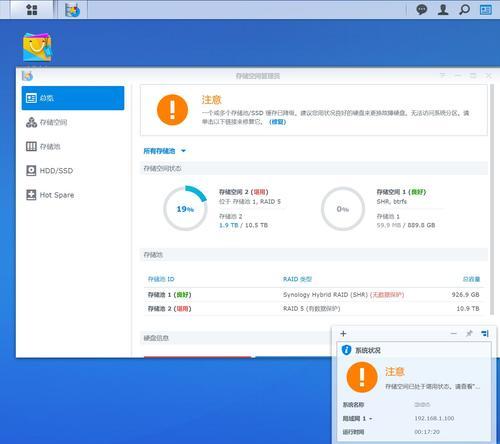Click the Storage Manager window title icon
Image resolution: width=500 pixels, height=444 pixels.
pos(27,76)
